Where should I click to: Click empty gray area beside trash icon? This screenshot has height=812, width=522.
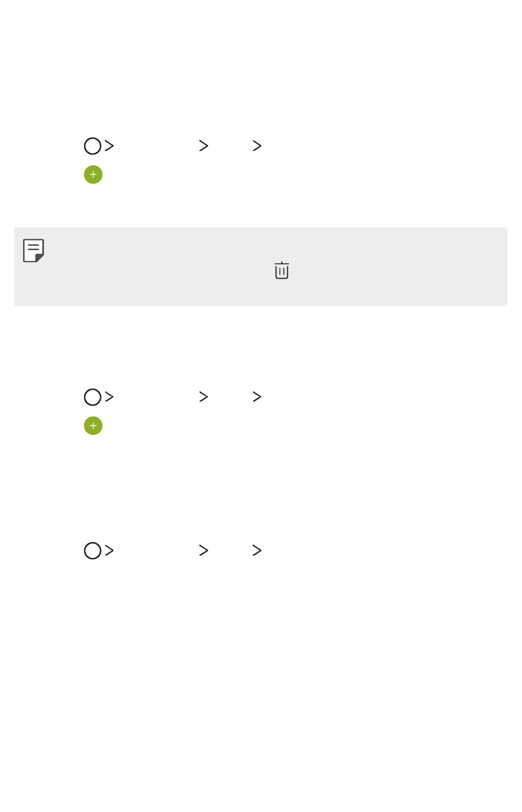[385, 270]
